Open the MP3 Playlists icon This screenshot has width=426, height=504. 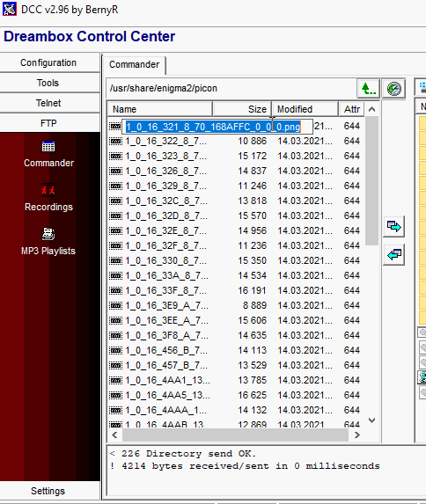pyautogui.click(x=48, y=234)
